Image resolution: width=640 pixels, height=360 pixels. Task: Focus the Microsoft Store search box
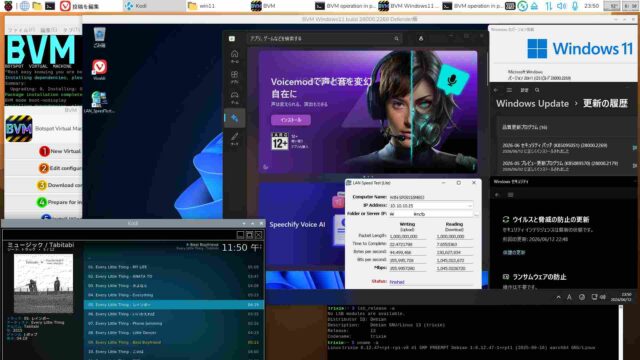click(324, 38)
